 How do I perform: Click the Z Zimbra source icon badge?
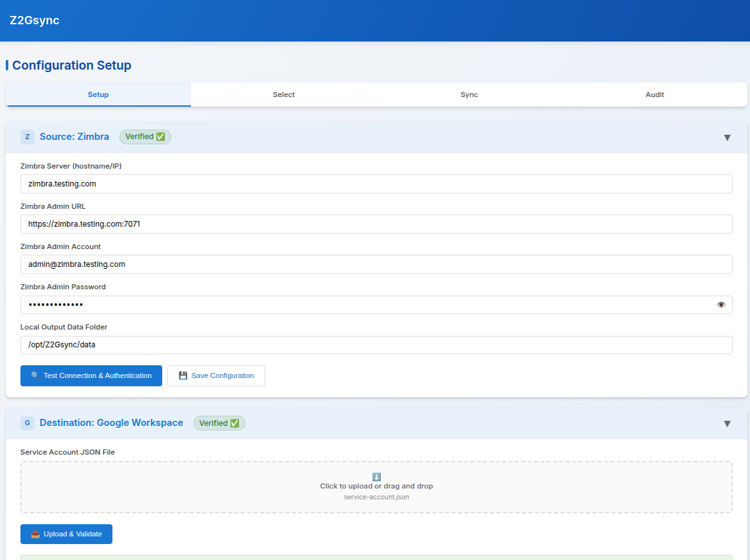tap(27, 137)
